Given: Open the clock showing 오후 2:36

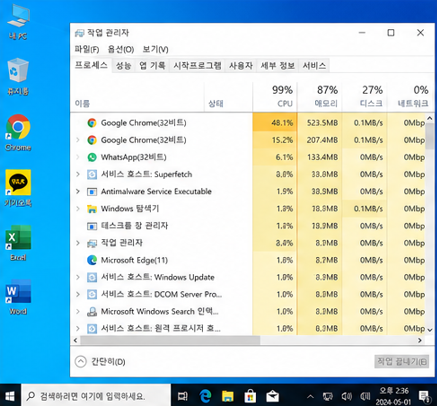Looking at the screenshot, I should [393, 396].
